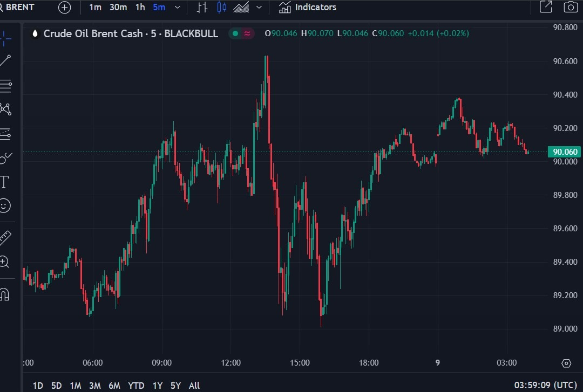Switch to the 1h timeframe
Viewport: 583px width, 392px height.
pyautogui.click(x=140, y=7)
